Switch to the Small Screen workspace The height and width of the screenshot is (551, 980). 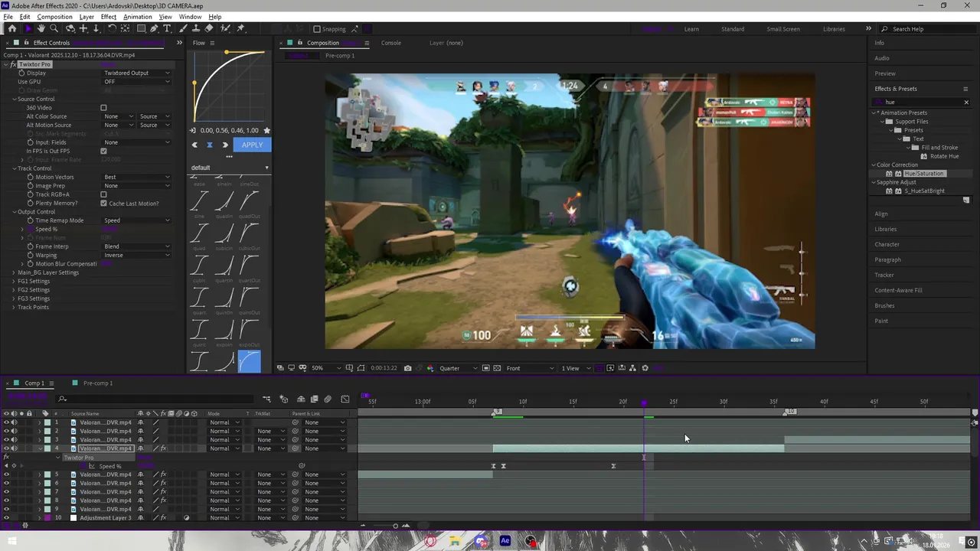pyautogui.click(x=783, y=29)
